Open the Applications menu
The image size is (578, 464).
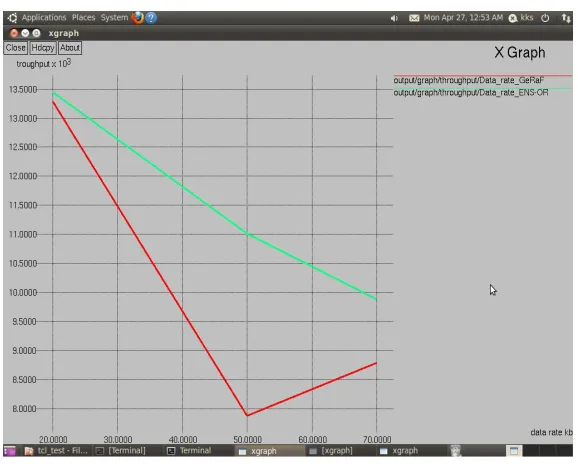pyautogui.click(x=44, y=17)
